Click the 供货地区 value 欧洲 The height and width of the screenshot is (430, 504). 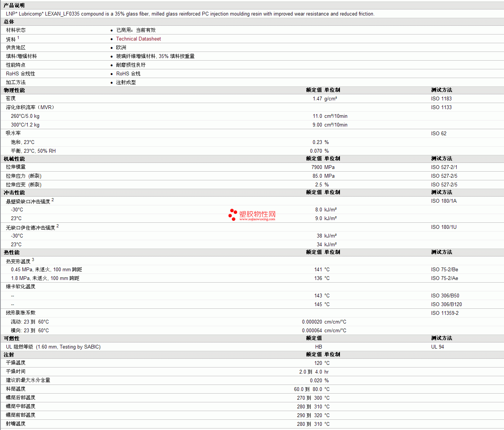pos(121,47)
